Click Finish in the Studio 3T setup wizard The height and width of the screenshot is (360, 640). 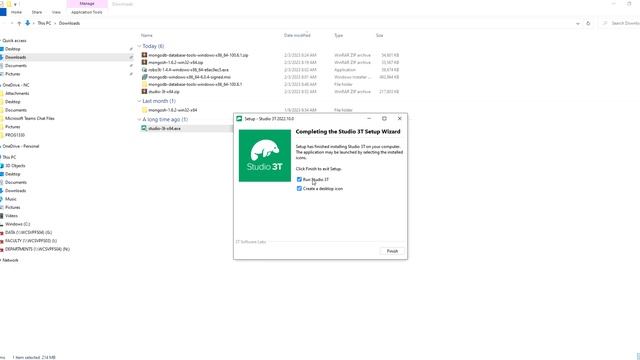click(392, 251)
